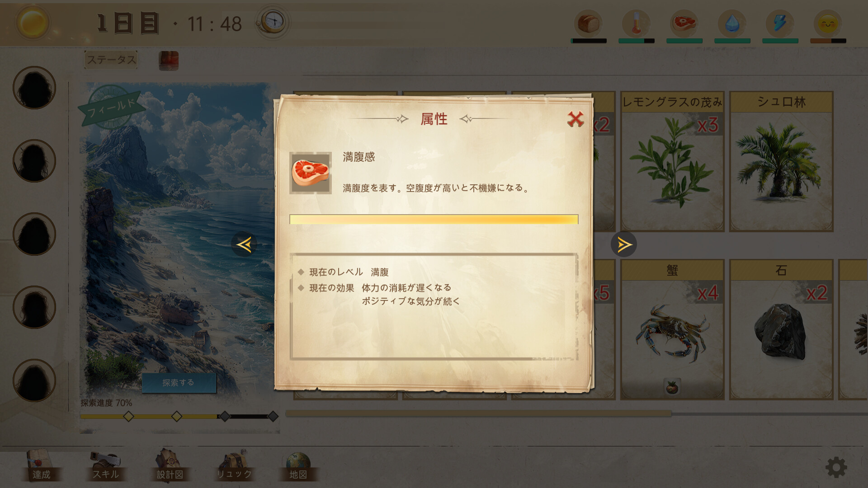868x488 pixels.
Task: Close the 属性 dialog with red X
Action: pyautogui.click(x=575, y=119)
